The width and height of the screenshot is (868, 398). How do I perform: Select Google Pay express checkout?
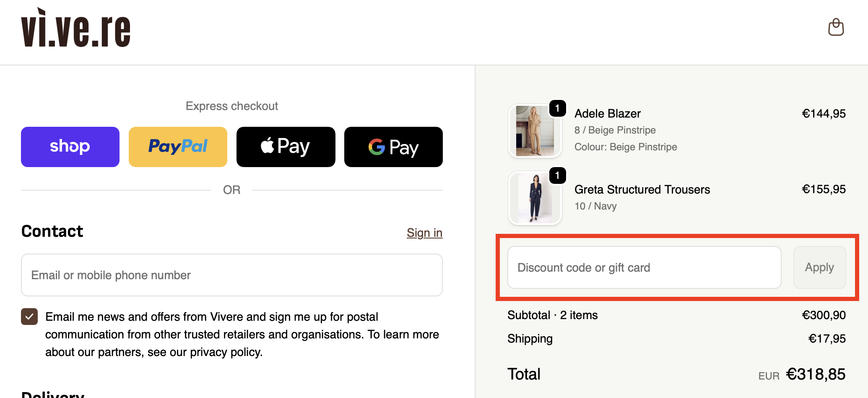click(x=393, y=147)
